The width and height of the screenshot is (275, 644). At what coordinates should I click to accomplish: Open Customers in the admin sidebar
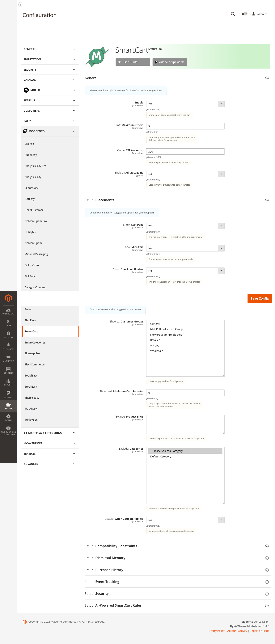8,347
